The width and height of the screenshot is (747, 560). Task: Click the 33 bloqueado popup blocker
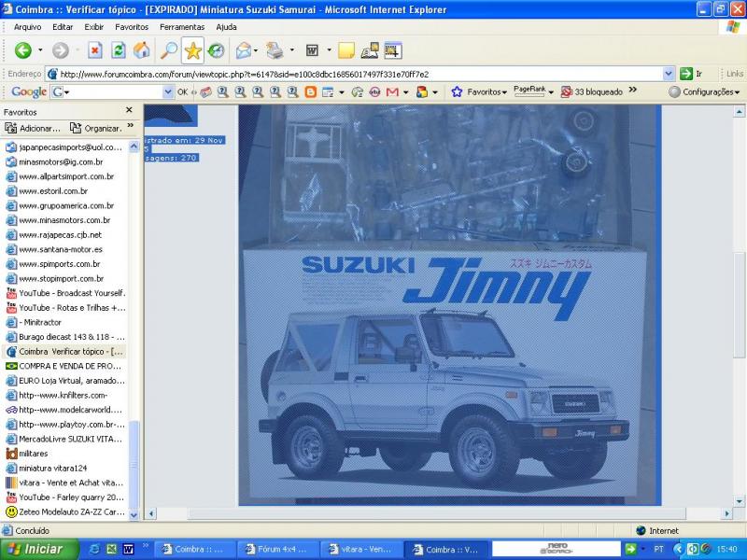coord(592,91)
